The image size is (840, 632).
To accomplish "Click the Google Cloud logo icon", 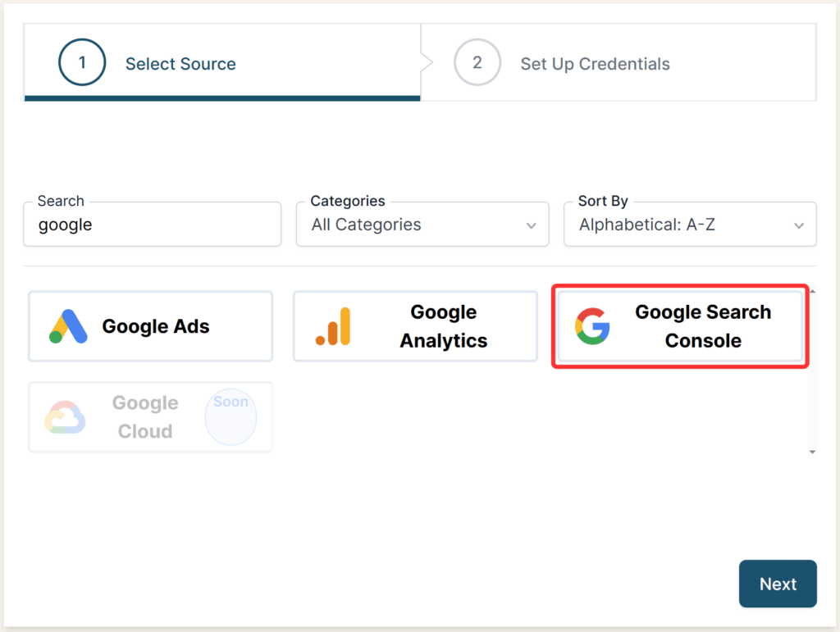I will pyautogui.click(x=65, y=417).
